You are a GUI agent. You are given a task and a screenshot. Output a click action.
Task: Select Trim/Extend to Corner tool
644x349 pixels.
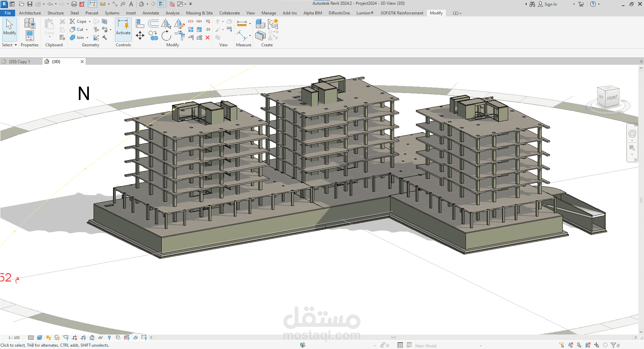[180, 36]
